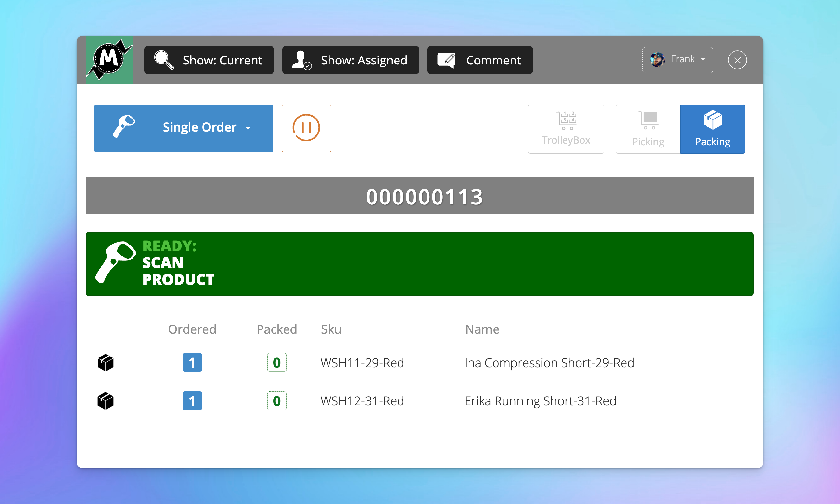This screenshot has width=840, height=504.
Task: Select SKU WSH11-29-Red
Action: click(x=362, y=363)
